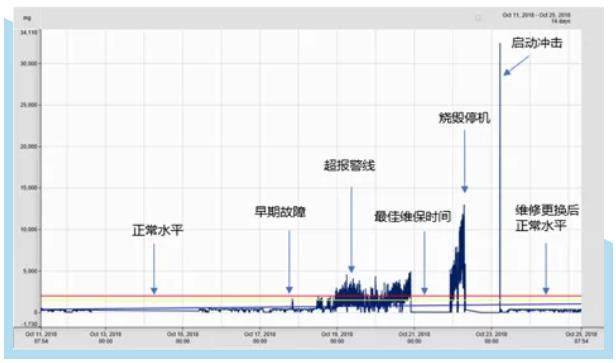Click the top of the startup spike

click(x=500, y=45)
